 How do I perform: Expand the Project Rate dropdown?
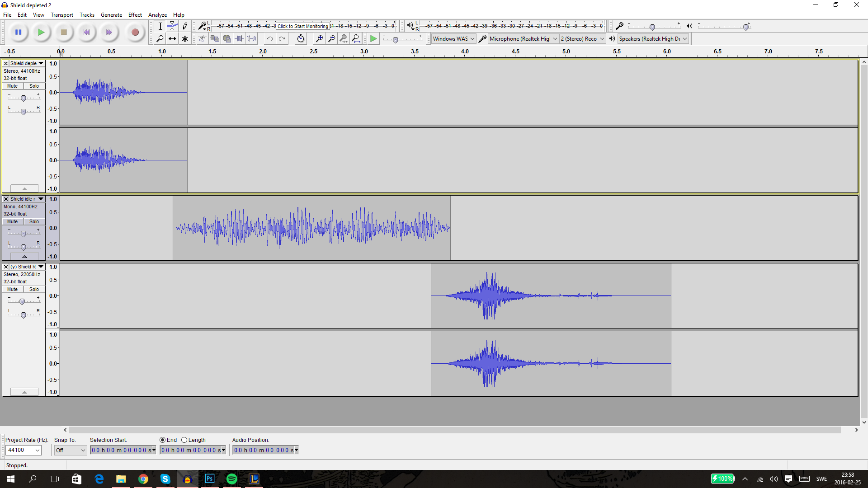click(38, 450)
